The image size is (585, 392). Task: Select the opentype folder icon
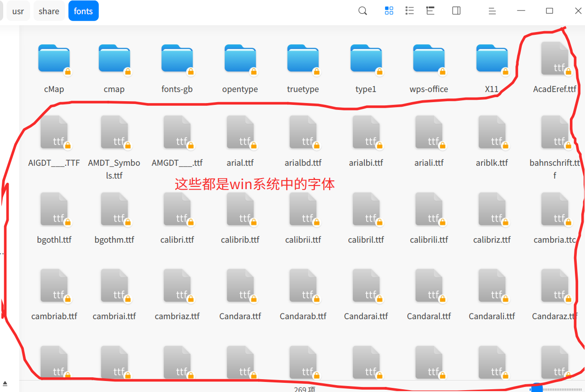(240, 59)
